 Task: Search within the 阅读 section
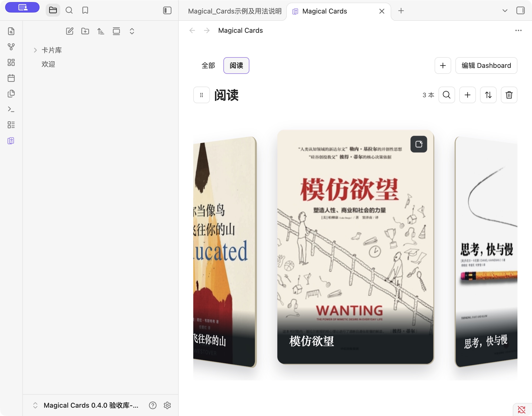(x=447, y=95)
